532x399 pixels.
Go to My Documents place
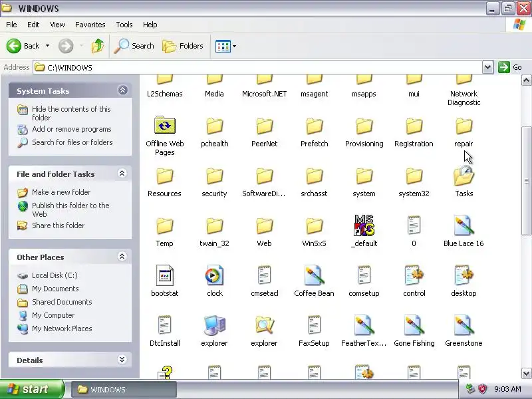click(x=55, y=289)
